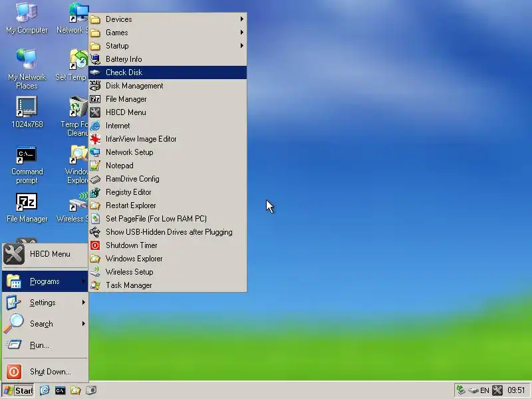Click the 7z File Manager menu icon
The height and width of the screenshot is (399, 532).
point(95,99)
